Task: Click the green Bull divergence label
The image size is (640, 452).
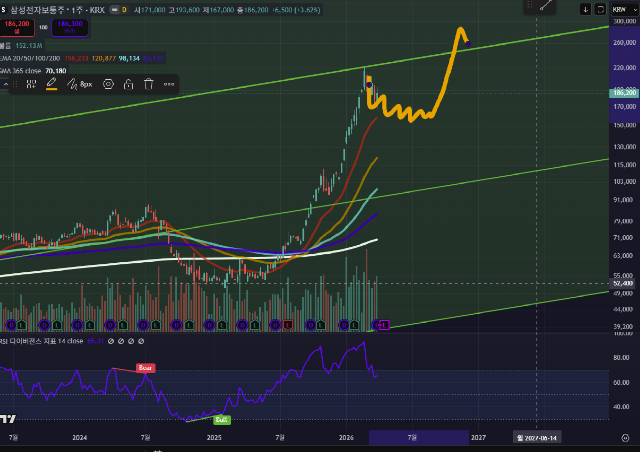Action: (x=222, y=420)
